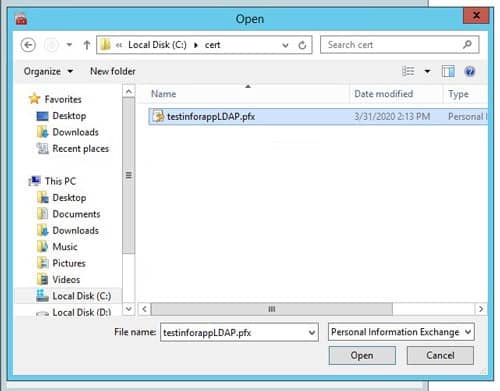Select Favorites in navigation pane

tap(63, 99)
